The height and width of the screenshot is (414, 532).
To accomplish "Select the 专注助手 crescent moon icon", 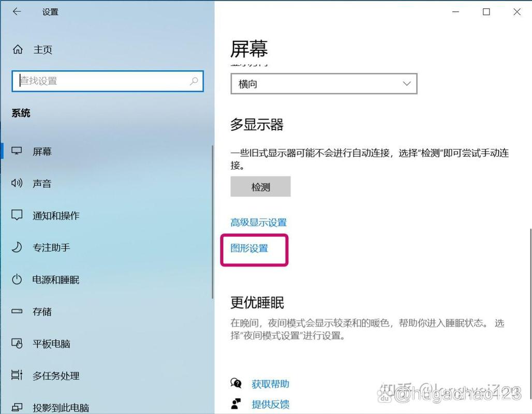I will (x=17, y=247).
